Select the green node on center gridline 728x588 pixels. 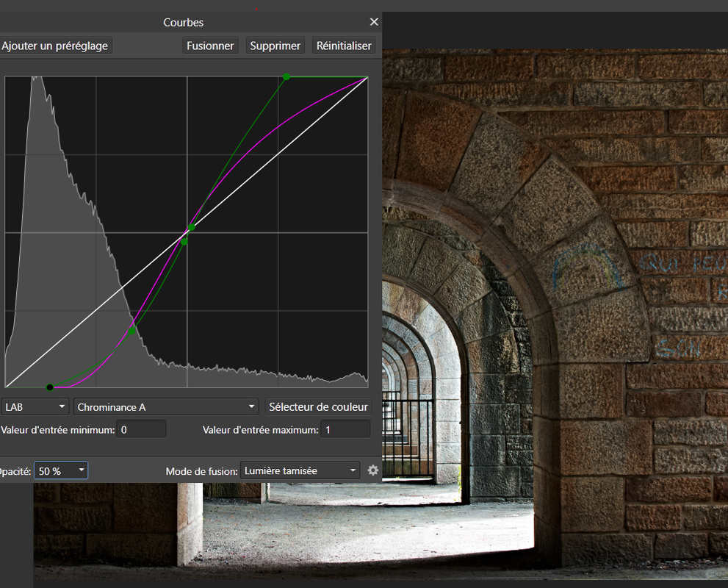[x=191, y=227]
